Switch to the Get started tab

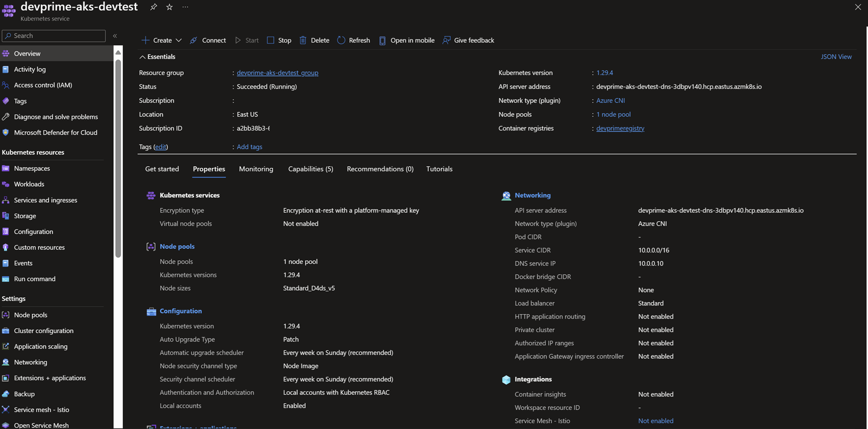pyautogui.click(x=162, y=169)
